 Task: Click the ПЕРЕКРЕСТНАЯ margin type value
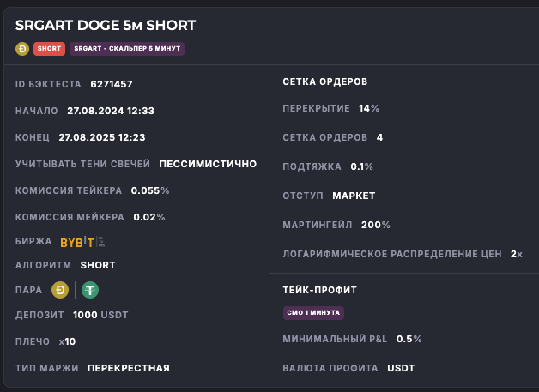129,368
